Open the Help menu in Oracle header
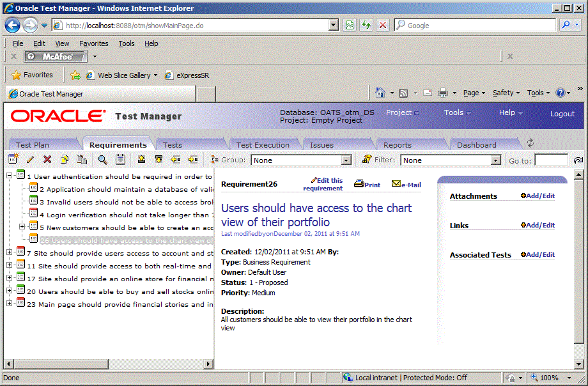Screen dimensions: 588x386 (511, 112)
